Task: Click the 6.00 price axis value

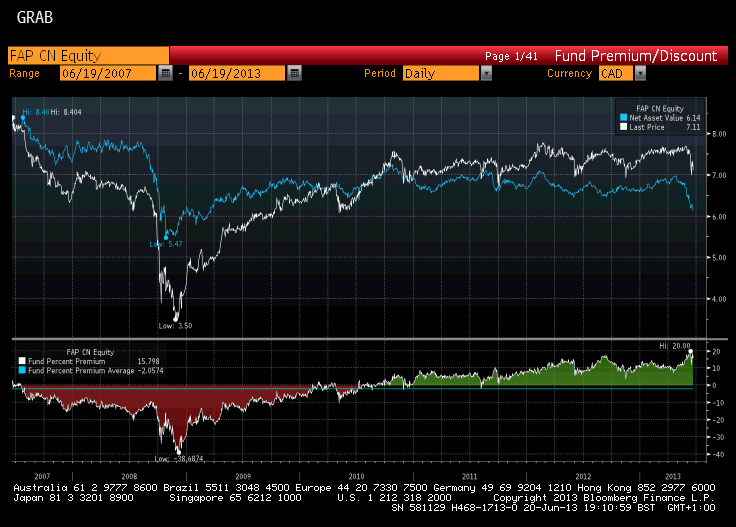Action: (719, 217)
